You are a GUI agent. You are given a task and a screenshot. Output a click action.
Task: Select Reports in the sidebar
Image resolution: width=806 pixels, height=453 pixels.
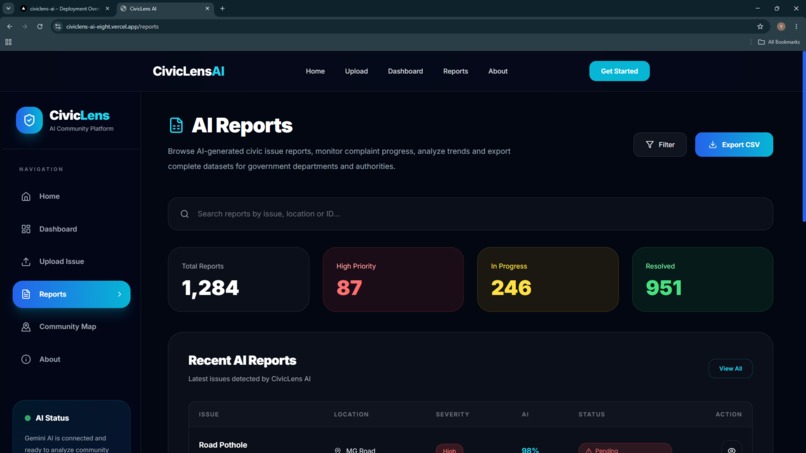coord(71,294)
